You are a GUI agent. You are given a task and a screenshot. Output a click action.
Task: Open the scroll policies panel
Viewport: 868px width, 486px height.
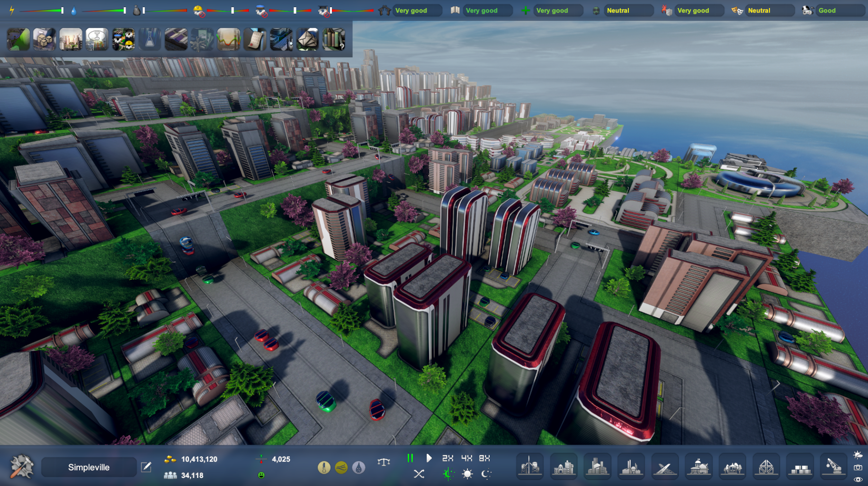pos(255,39)
